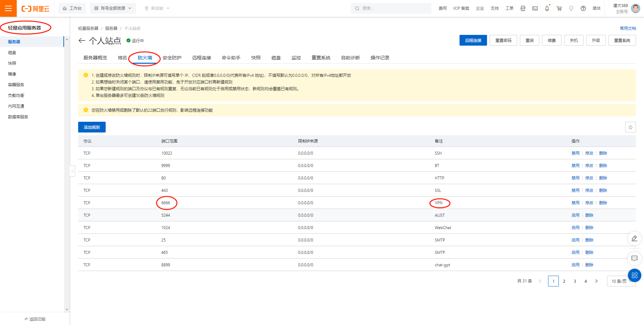Viewport: 644px width, 325px height.
Task: Switch to the 域名 tab
Action: click(x=122, y=58)
